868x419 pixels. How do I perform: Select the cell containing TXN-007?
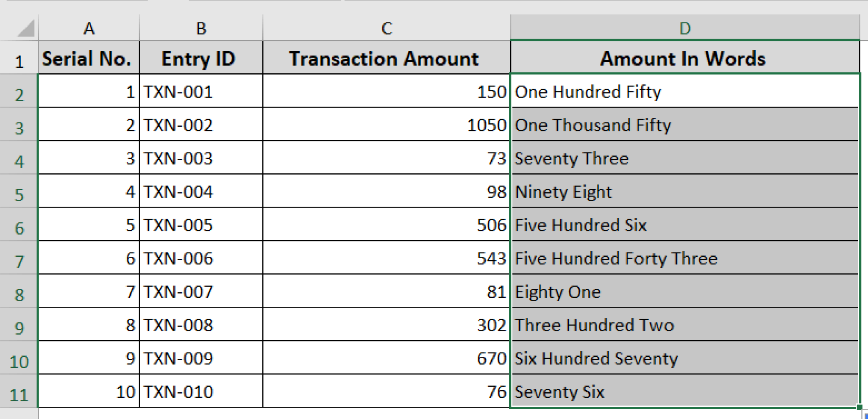(x=200, y=291)
